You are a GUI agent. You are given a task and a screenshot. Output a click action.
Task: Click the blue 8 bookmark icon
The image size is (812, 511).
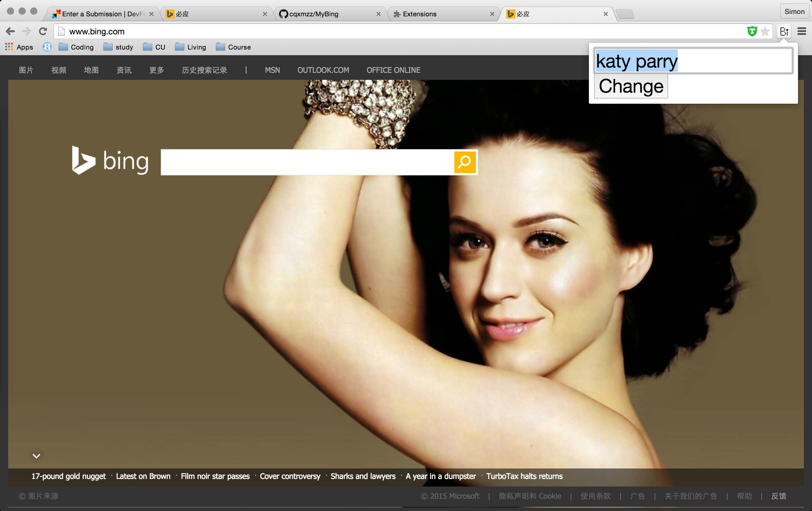[x=47, y=47]
